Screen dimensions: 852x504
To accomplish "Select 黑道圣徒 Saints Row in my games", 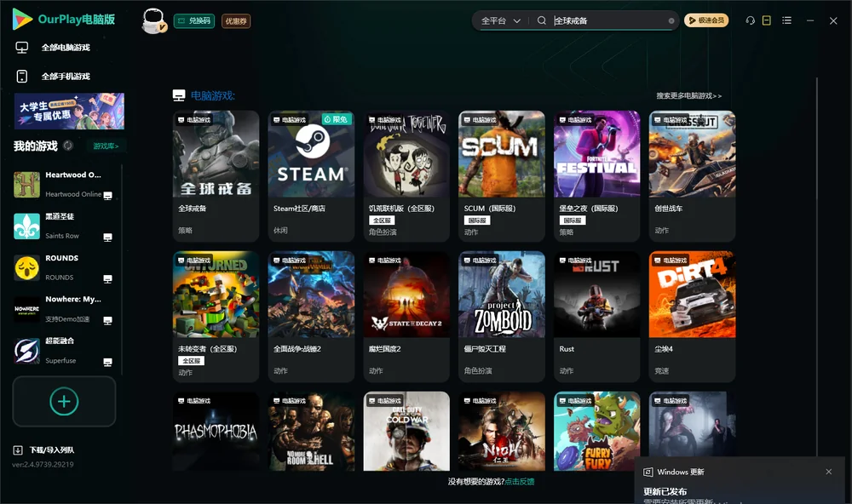I will coord(64,226).
